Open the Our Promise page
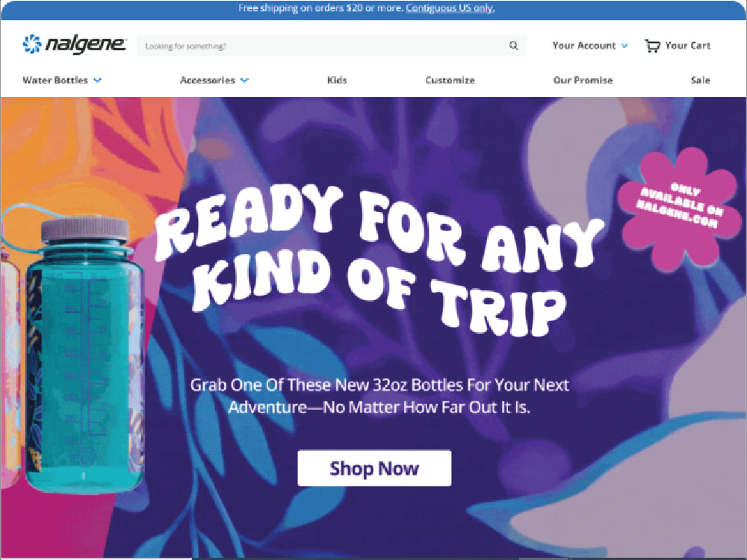 pos(583,80)
